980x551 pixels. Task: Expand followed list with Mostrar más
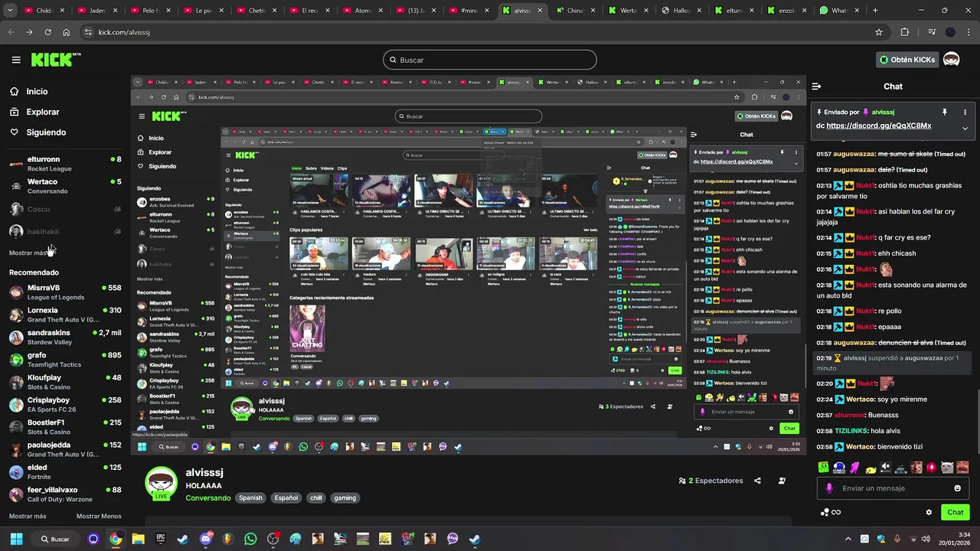pos(28,253)
